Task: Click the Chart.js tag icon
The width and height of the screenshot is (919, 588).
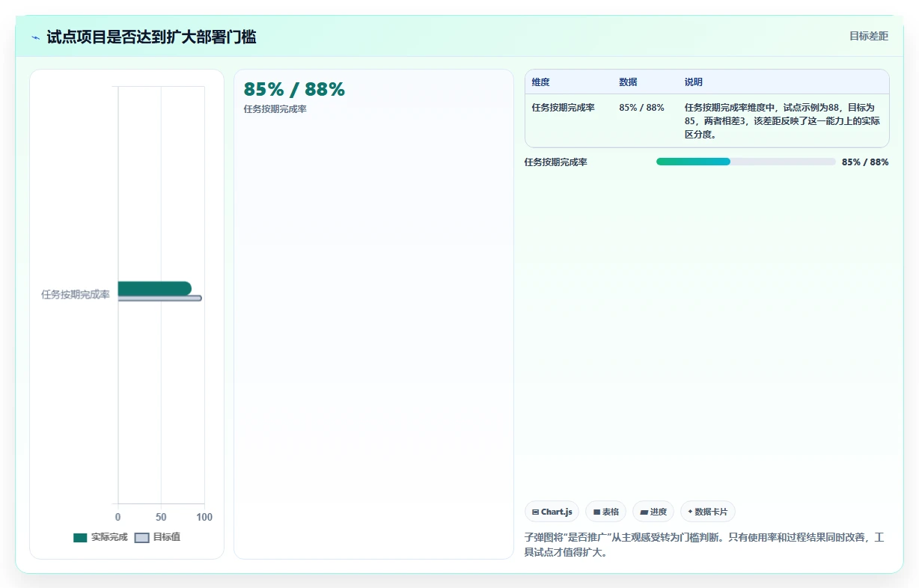Action: pyautogui.click(x=535, y=512)
